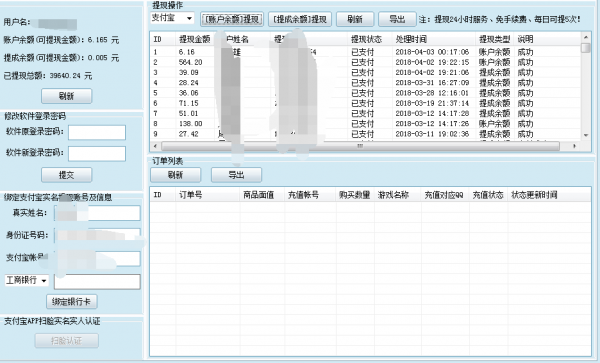Click the 提现金额 column header

[x=194, y=39]
